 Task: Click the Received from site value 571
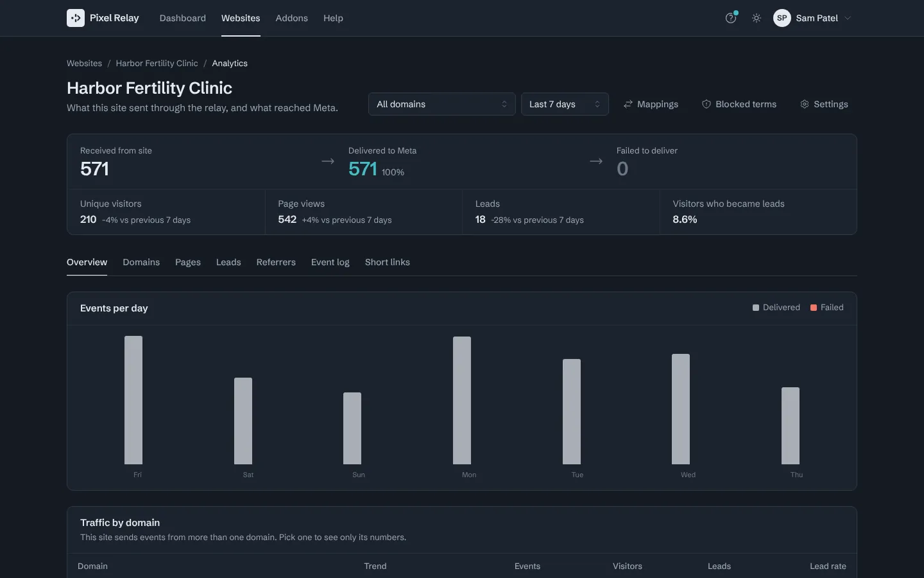tap(94, 169)
